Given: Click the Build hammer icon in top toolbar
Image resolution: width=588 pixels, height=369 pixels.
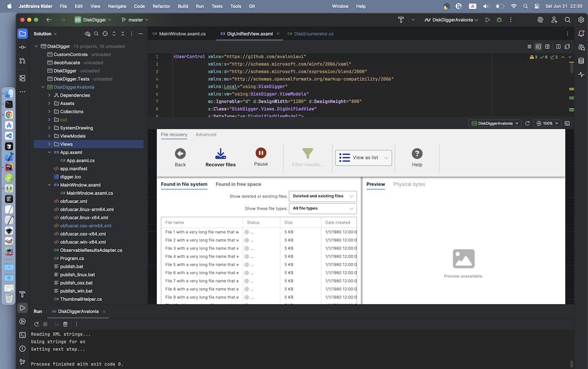Looking at the screenshot, I should 401,20.
